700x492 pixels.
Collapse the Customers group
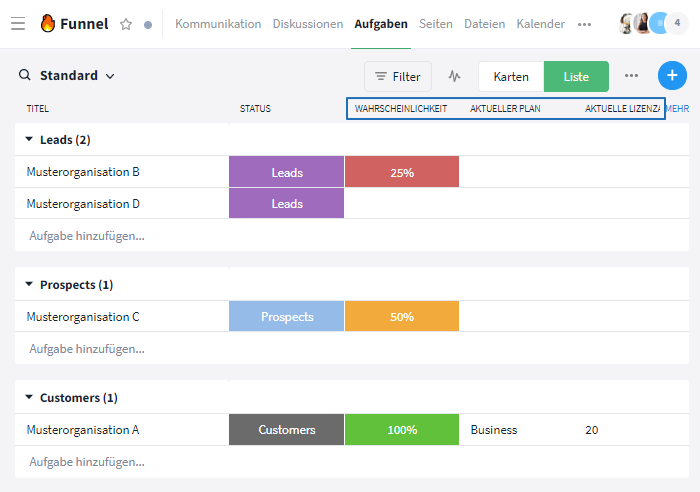[29, 397]
